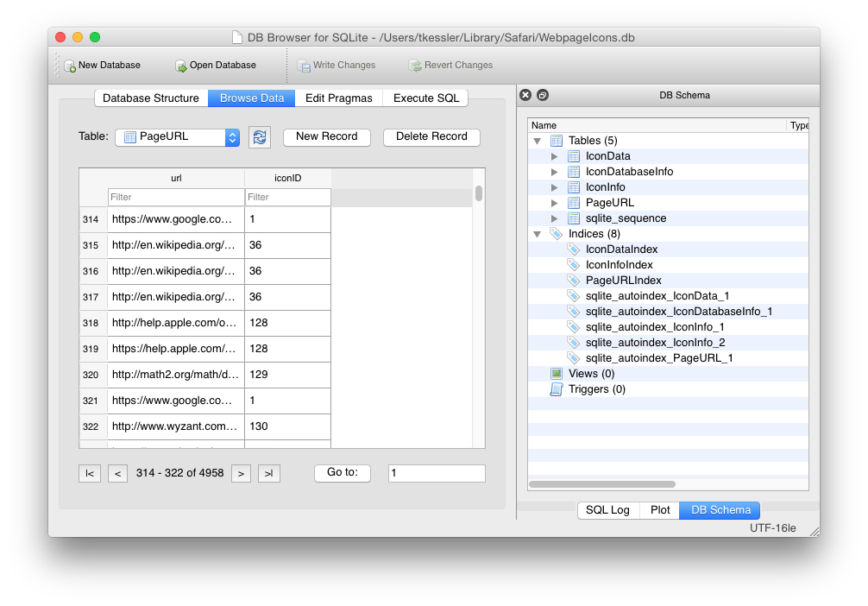The image size is (868, 606).
Task: Click the Revert Changes toolbar icon
Action: pos(415,66)
